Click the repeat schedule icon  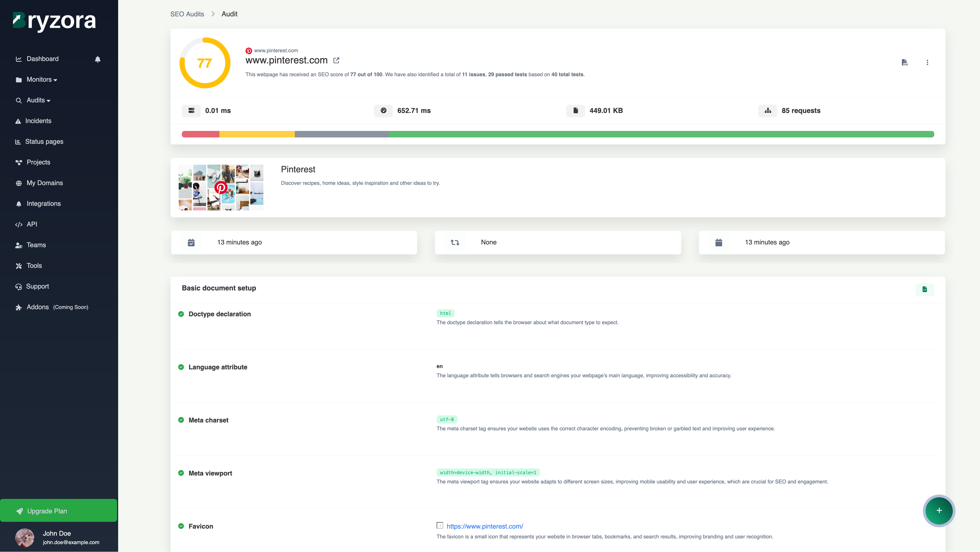point(455,243)
